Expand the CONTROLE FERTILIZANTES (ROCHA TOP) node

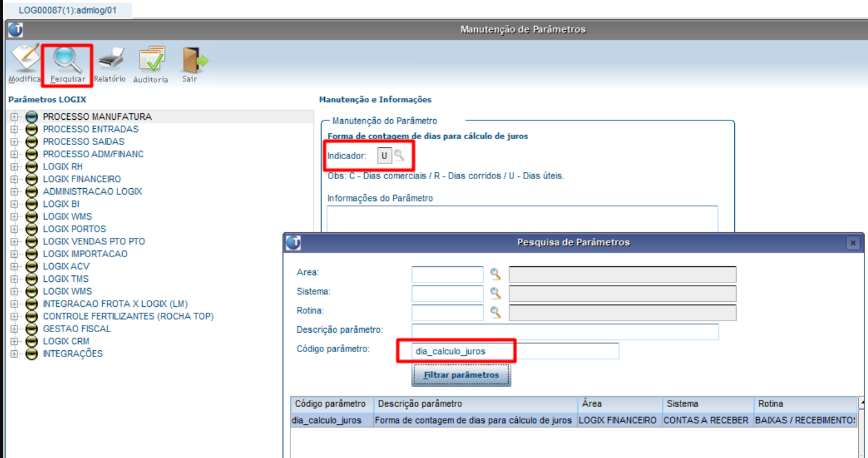click(x=14, y=316)
